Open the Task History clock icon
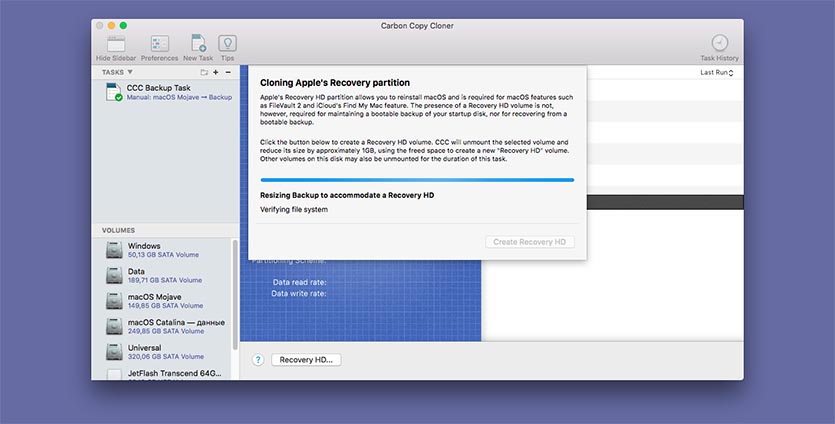 pyautogui.click(x=719, y=44)
